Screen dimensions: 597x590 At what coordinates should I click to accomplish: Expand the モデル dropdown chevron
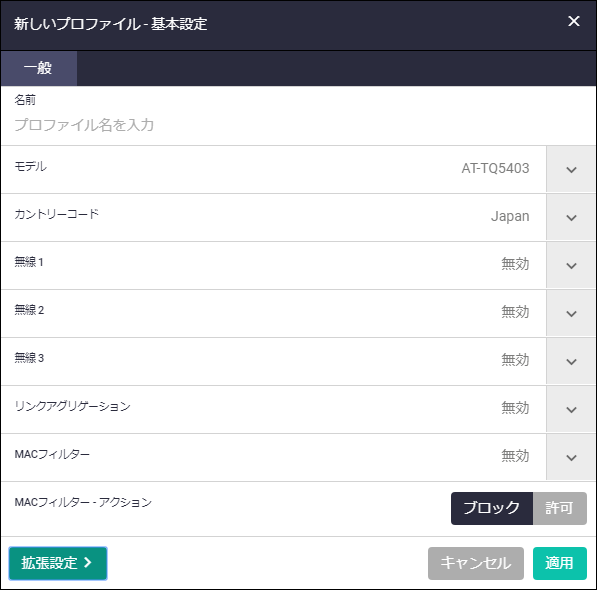(x=571, y=169)
